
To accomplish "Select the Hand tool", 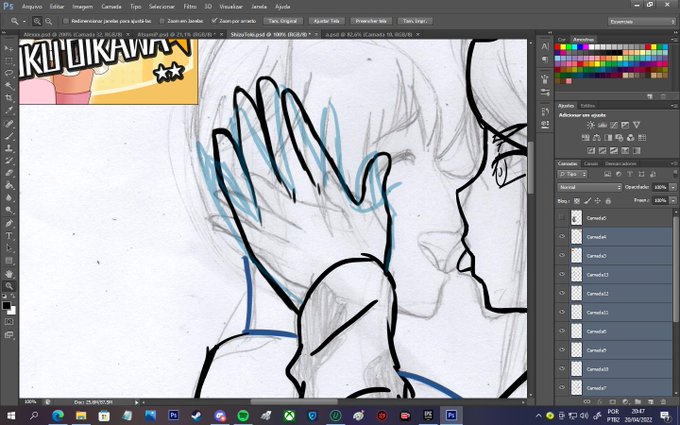I will tap(9, 274).
